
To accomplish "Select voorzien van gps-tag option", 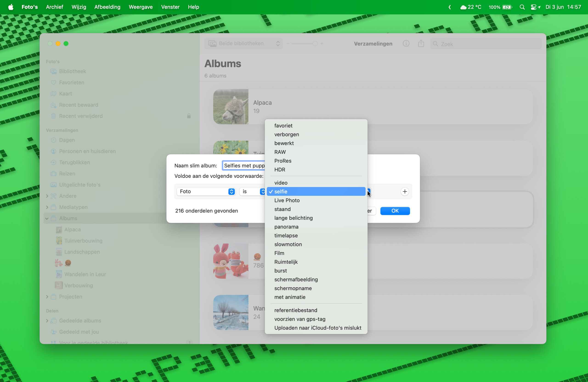I will point(300,319).
